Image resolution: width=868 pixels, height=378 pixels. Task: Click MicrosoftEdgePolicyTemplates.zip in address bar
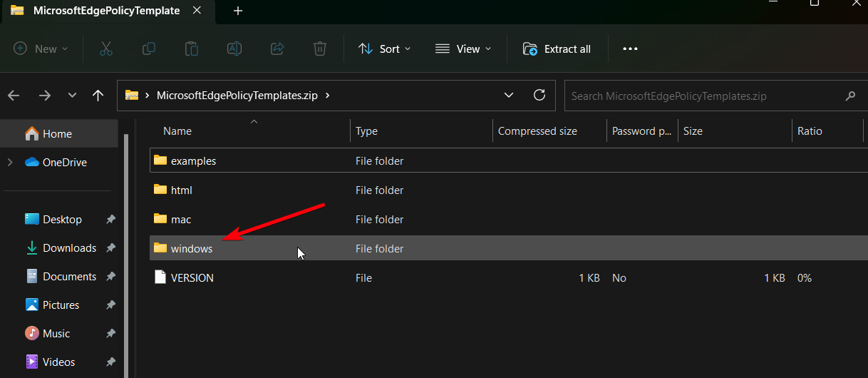tap(237, 96)
